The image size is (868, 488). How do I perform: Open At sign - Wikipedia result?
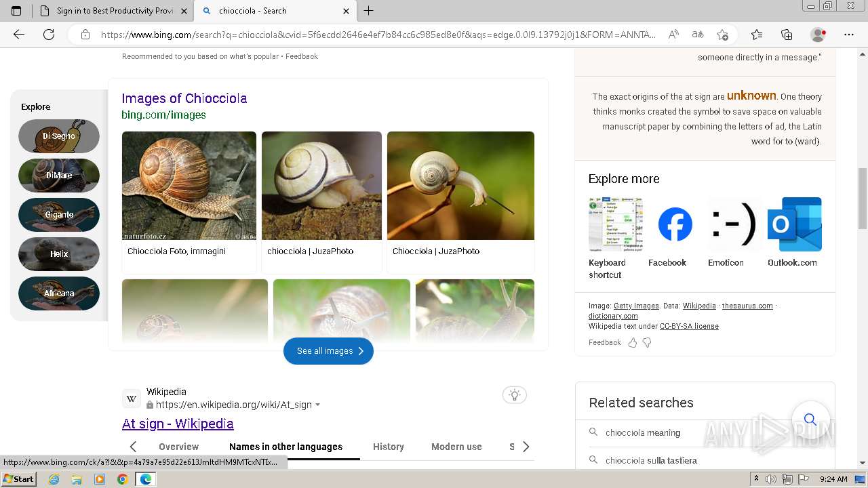point(178,424)
